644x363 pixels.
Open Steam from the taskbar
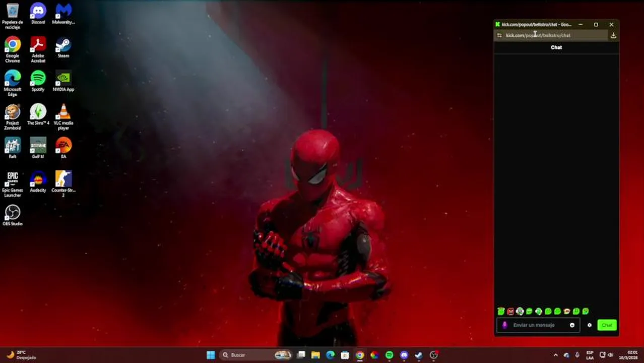(418, 355)
